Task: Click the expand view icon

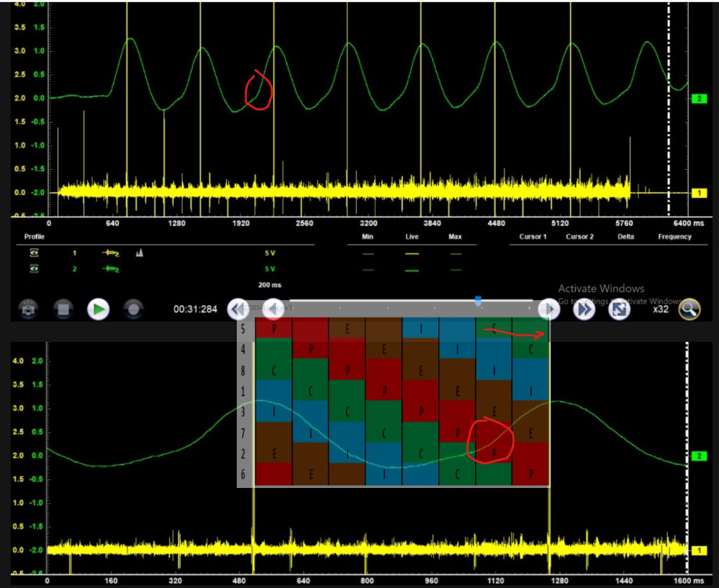Action: click(618, 309)
